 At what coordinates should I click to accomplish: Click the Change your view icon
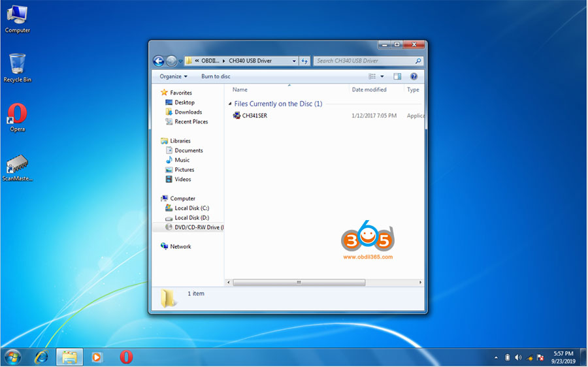[372, 76]
